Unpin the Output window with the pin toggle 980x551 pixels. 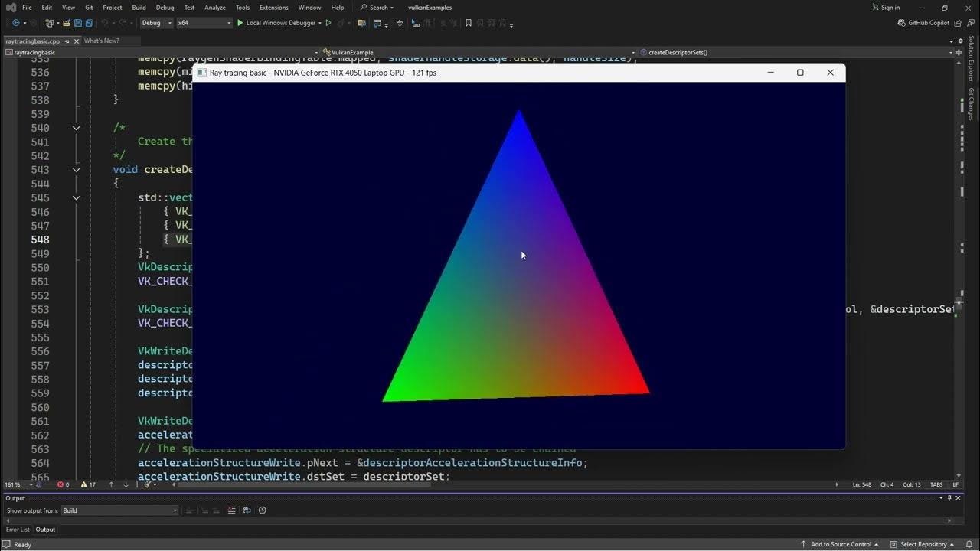(x=949, y=498)
